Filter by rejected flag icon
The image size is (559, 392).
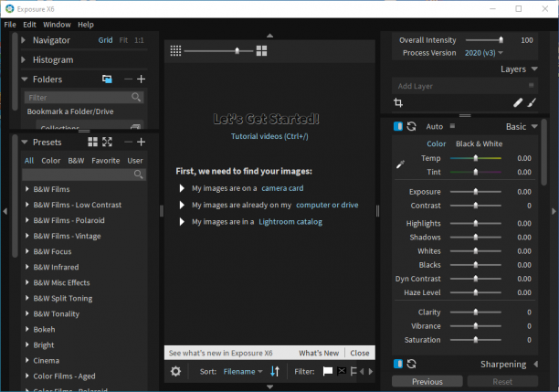tap(342, 371)
